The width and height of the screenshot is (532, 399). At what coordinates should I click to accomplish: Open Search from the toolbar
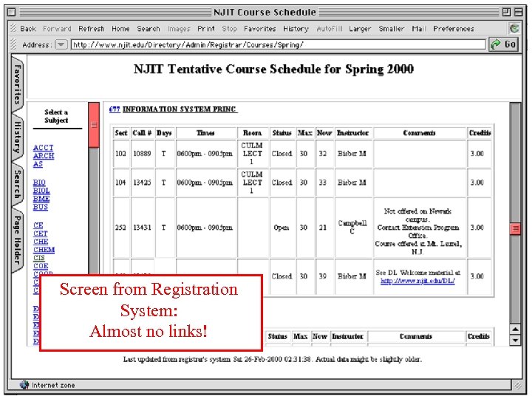tap(149, 29)
